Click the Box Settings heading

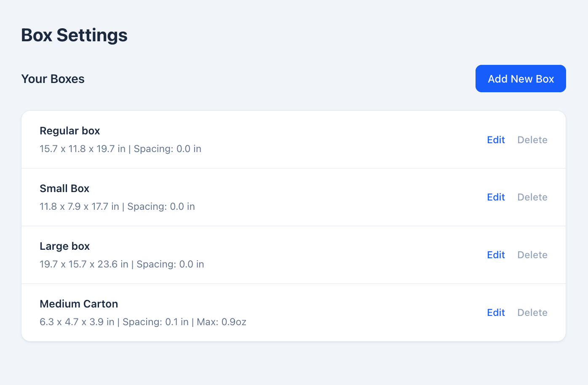pyautogui.click(x=74, y=35)
